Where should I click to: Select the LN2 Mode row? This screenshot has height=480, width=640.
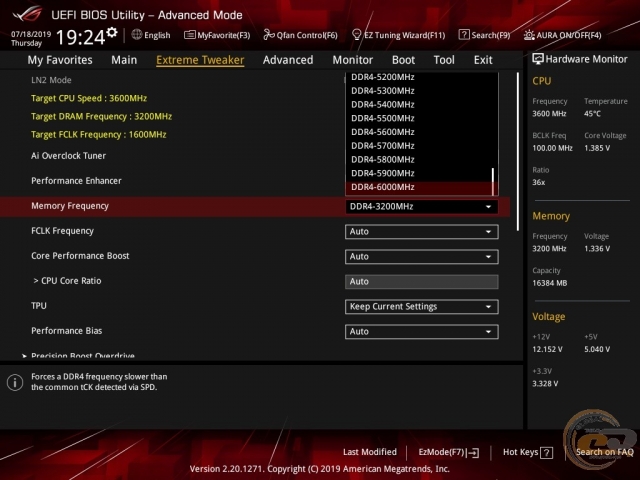tap(51, 80)
